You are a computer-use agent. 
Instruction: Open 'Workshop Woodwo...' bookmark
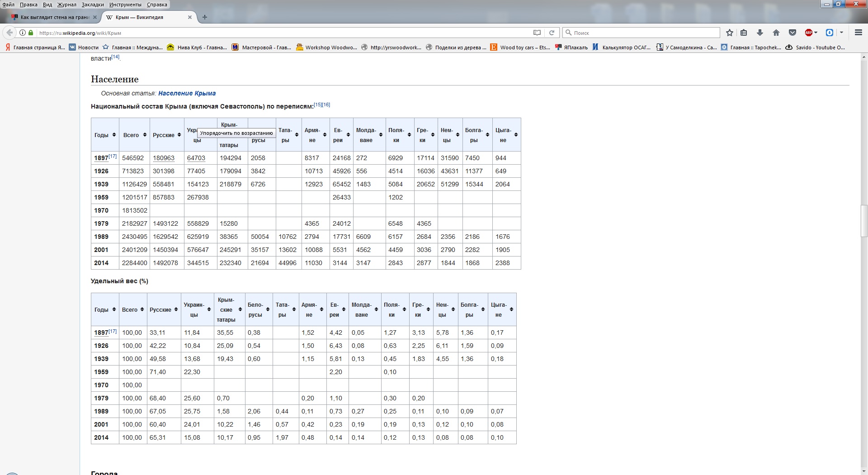326,47
